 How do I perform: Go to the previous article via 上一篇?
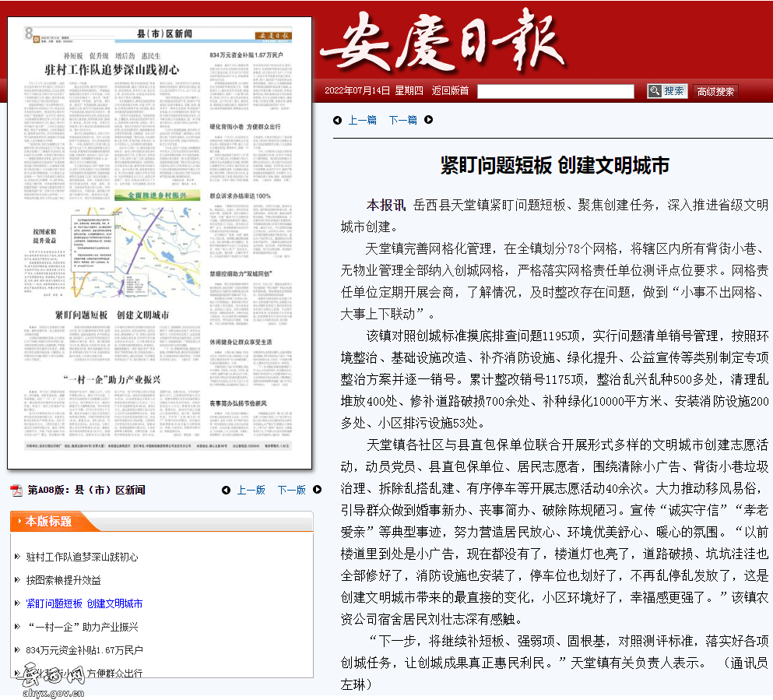362,120
